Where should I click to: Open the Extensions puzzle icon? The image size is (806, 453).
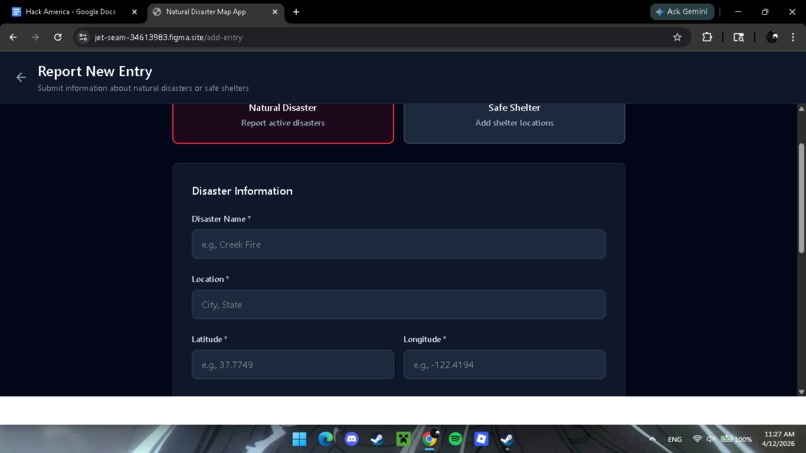(707, 37)
